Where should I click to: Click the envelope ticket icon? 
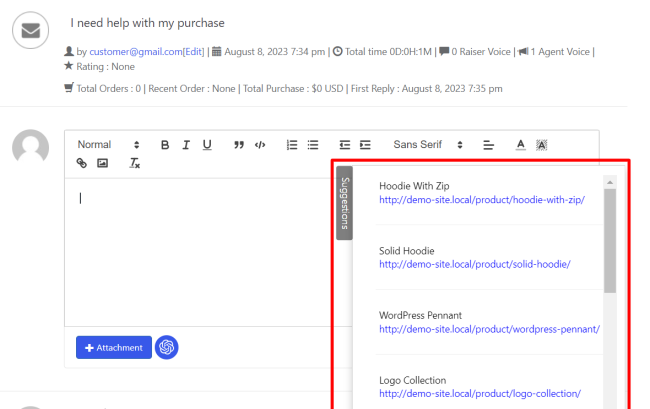30,30
